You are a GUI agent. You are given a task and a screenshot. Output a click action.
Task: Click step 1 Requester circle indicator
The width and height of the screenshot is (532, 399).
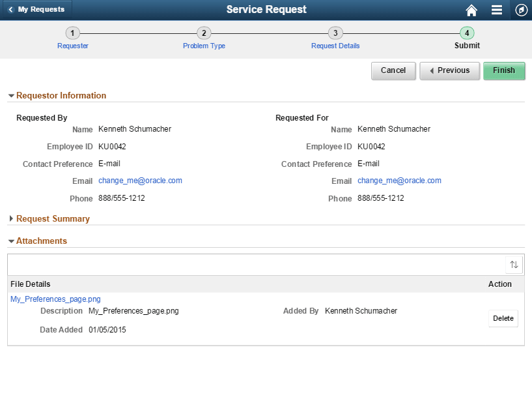click(x=72, y=33)
